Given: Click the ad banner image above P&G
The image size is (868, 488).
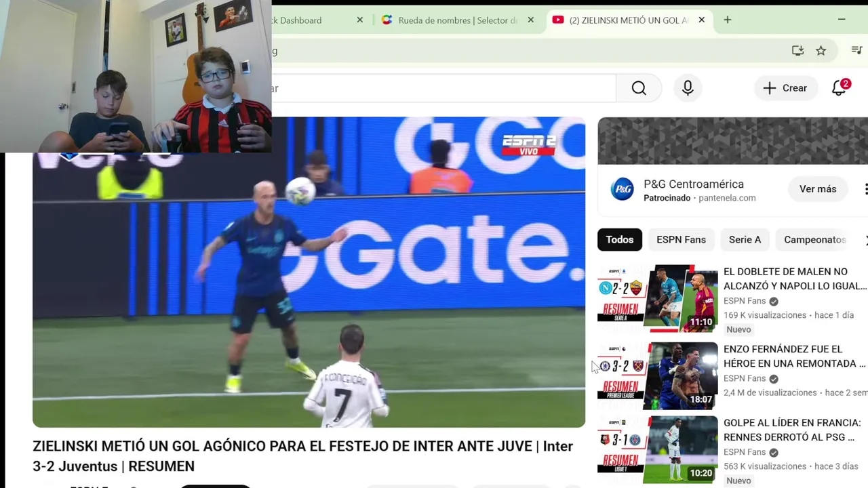Looking at the screenshot, I should 732,141.
